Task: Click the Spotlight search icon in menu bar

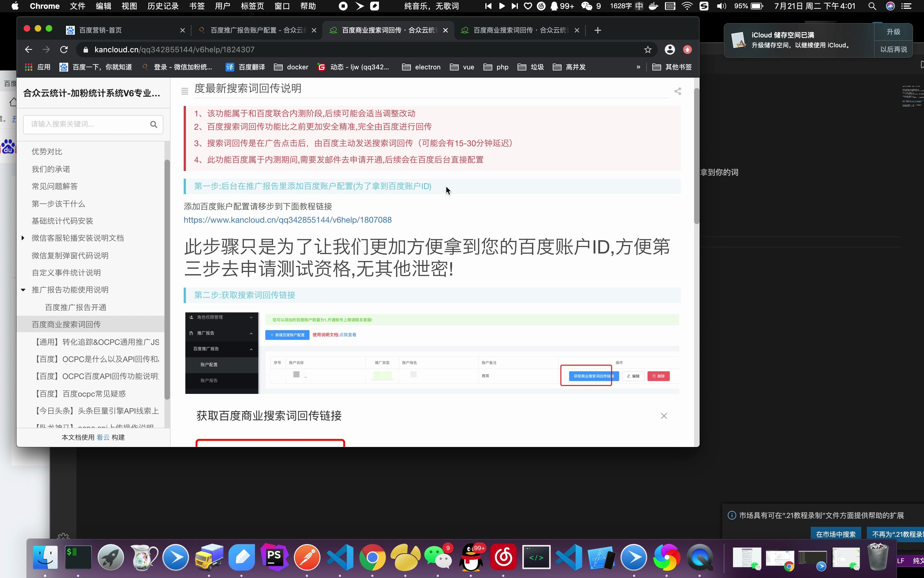Action: point(872,6)
